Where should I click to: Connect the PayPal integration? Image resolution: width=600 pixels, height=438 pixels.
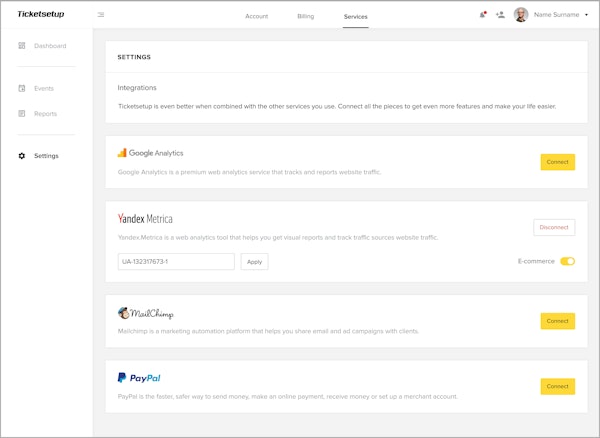pyautogui.click(x=557, y=386)
